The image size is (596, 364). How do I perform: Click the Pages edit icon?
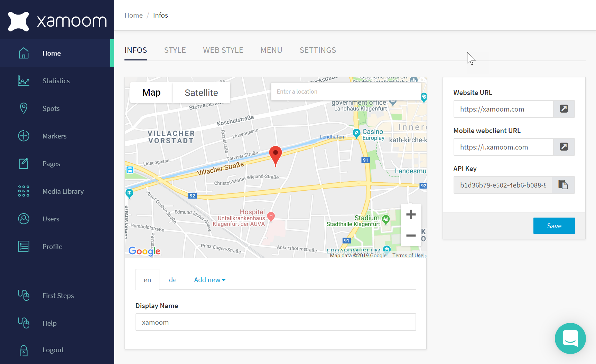[24, 163]
